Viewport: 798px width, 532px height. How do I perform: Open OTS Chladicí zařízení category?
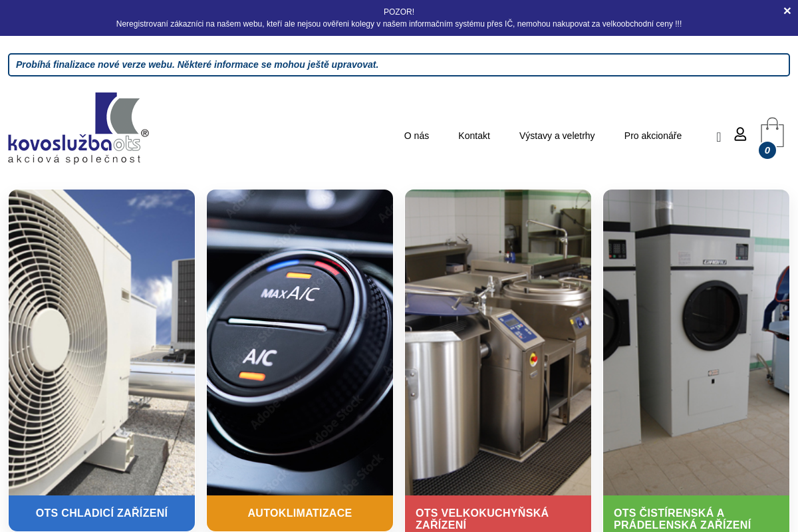point(102,513)
